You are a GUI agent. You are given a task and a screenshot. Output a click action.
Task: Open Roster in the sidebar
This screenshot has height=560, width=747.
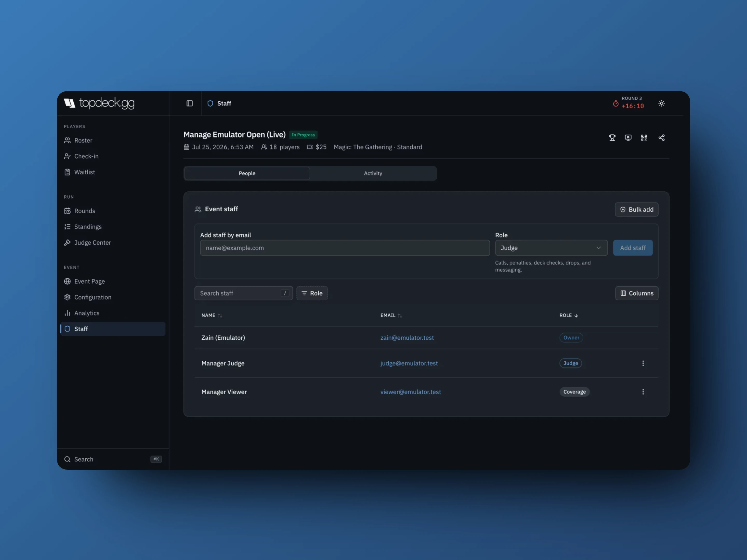[x=113, y=141]
